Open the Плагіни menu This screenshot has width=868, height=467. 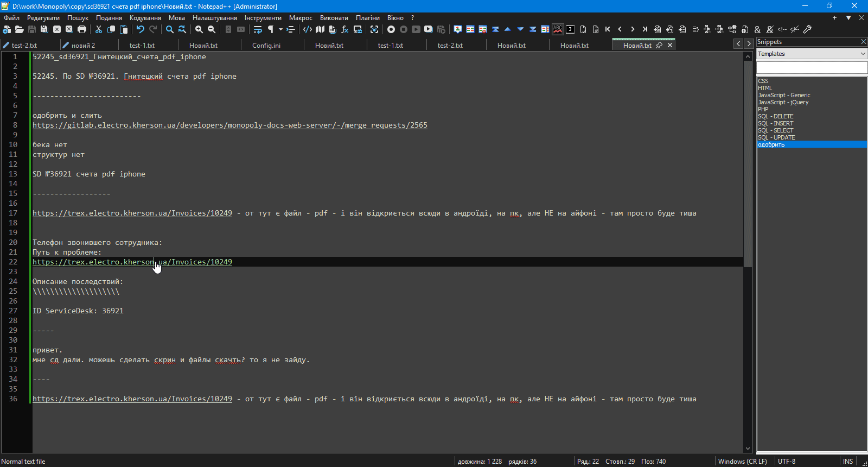[x=368, y=18]
